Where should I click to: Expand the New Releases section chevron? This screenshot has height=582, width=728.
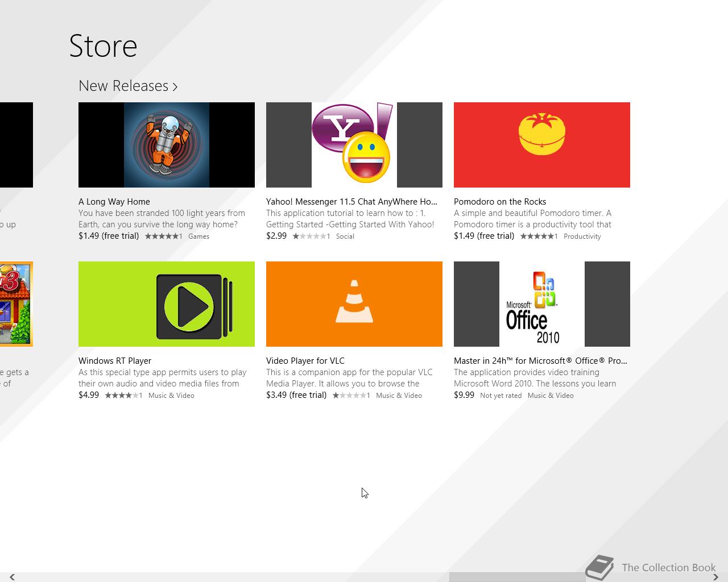coord(175,87)
